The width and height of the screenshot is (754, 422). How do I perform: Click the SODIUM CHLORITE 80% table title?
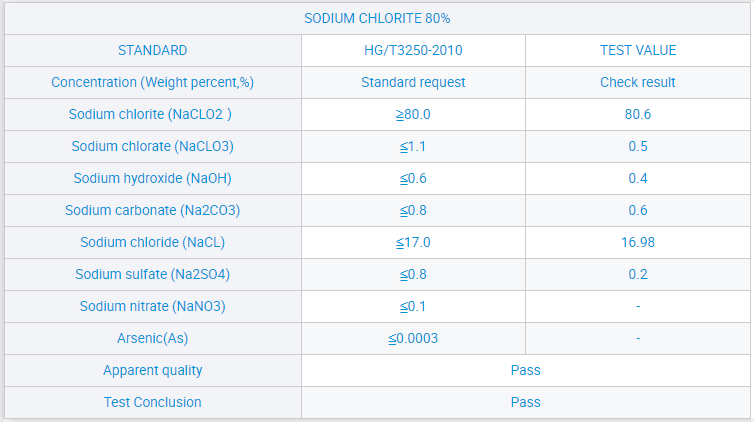pos(377,19)
